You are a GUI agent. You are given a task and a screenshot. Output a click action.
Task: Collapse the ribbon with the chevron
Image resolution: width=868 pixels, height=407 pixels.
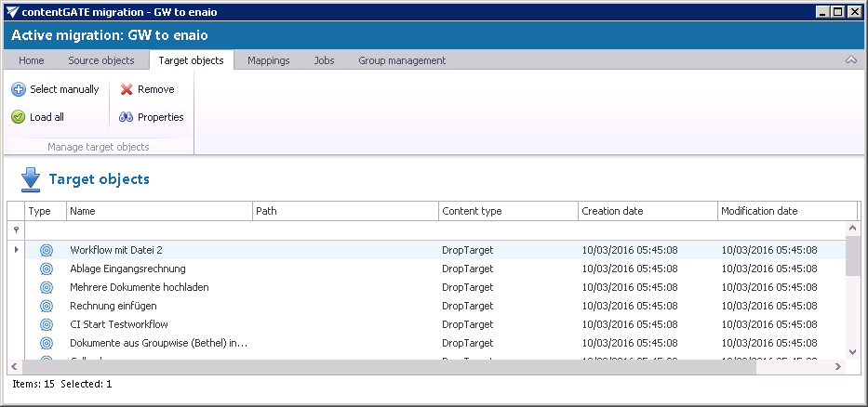point(851,60)
